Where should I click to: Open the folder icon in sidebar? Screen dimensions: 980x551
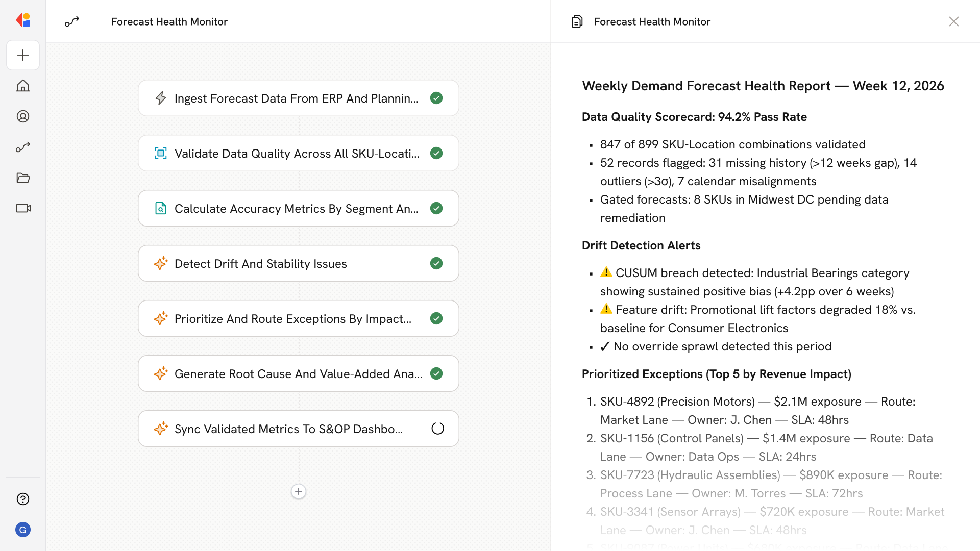pos(23,178)
